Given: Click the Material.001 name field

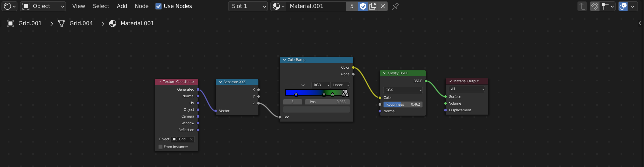Looking at the screenshot, I should 316,6.
